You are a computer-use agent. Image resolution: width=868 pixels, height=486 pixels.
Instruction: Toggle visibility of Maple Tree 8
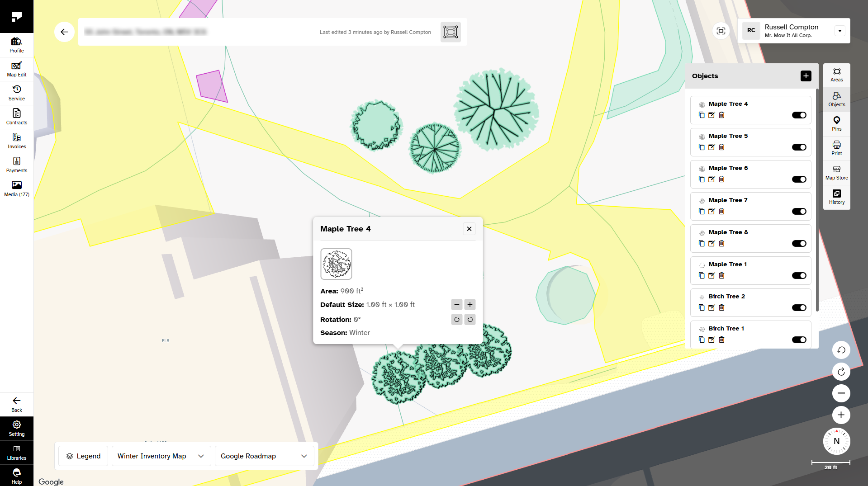coord(799,244)
